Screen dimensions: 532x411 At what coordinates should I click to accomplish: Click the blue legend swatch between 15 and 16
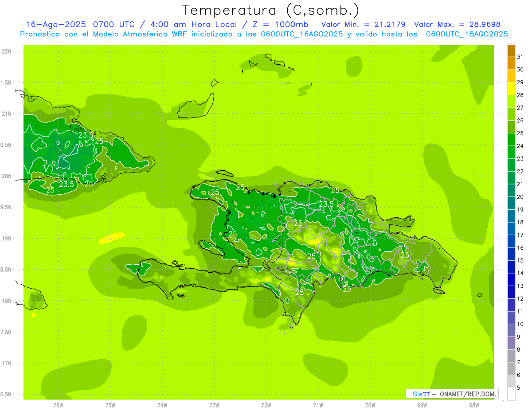(511, 254)
